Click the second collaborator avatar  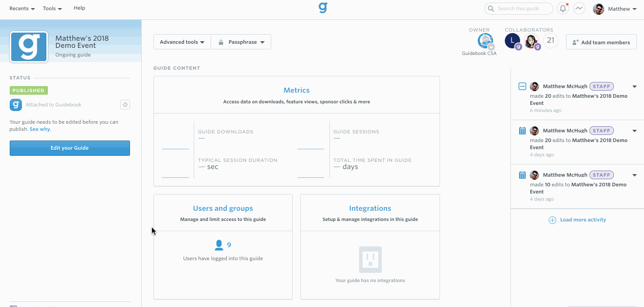pos(532,41)
